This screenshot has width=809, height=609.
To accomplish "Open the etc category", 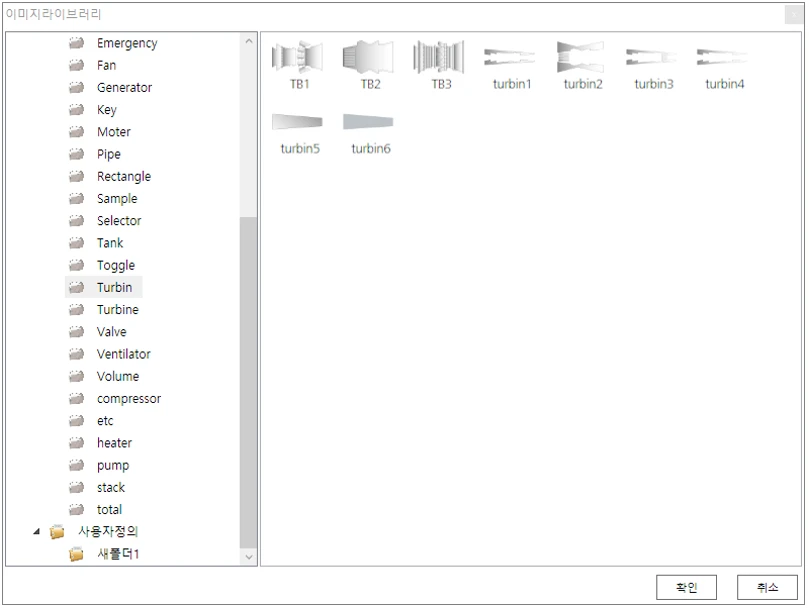I will [x=105, y=421].
